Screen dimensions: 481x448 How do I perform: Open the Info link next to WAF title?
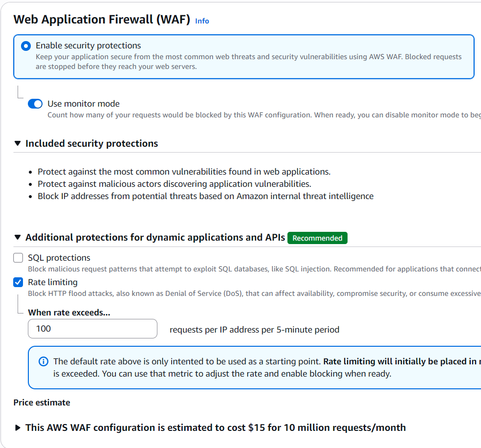point(202,21)
